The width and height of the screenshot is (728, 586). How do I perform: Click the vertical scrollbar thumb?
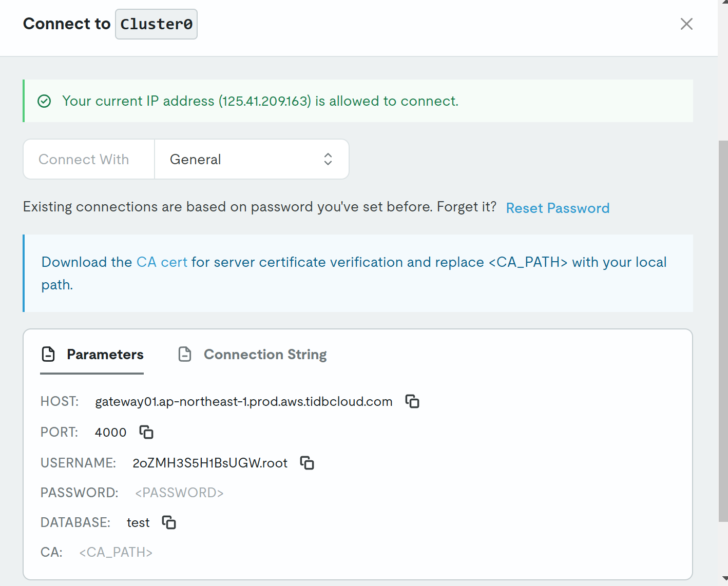(x=723, y=328)
